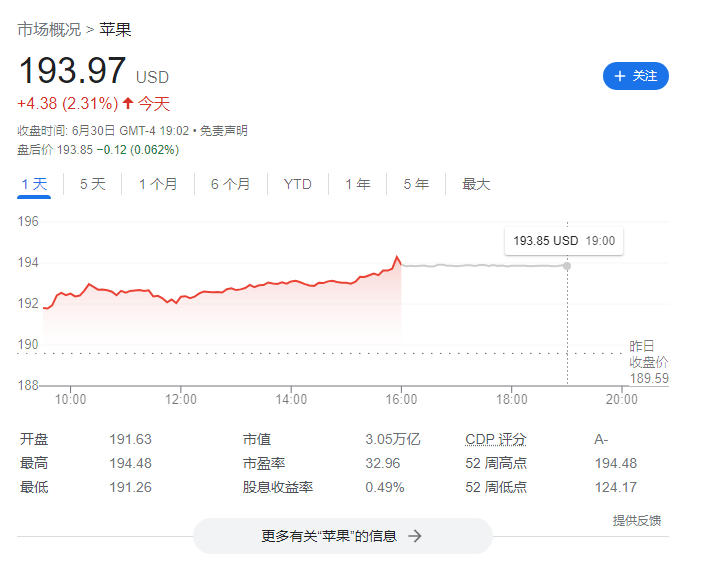Click the 昨日收盘价 189.59 label
Image resolution: width=707 pixels, height=570 pixels.
point(648,362)
